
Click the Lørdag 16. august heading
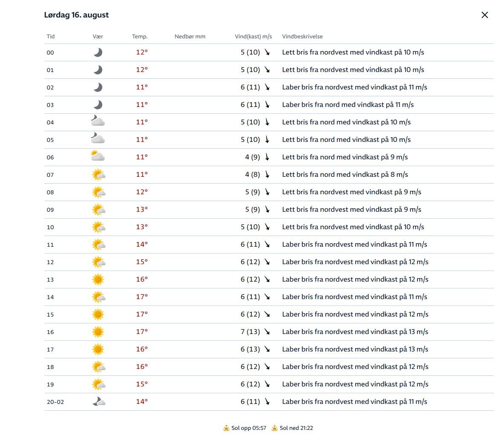76,15
